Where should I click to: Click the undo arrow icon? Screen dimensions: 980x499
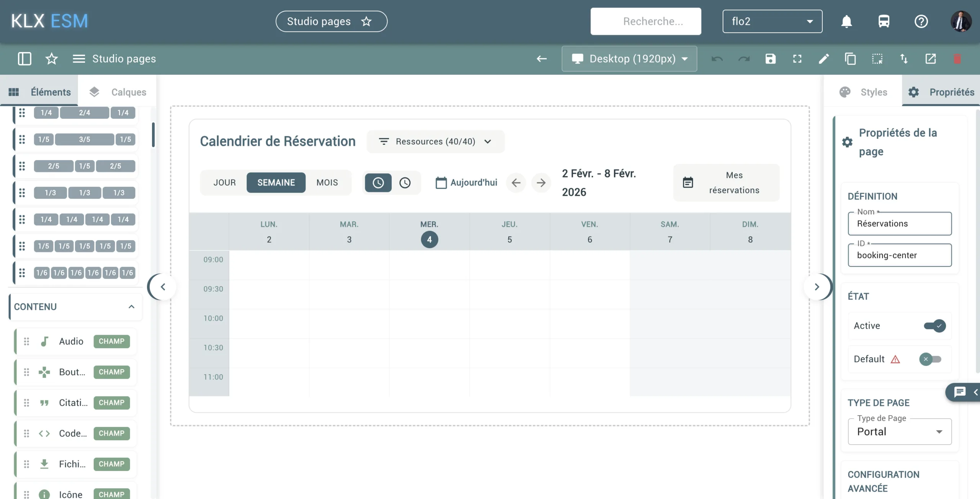click(717, 59)
